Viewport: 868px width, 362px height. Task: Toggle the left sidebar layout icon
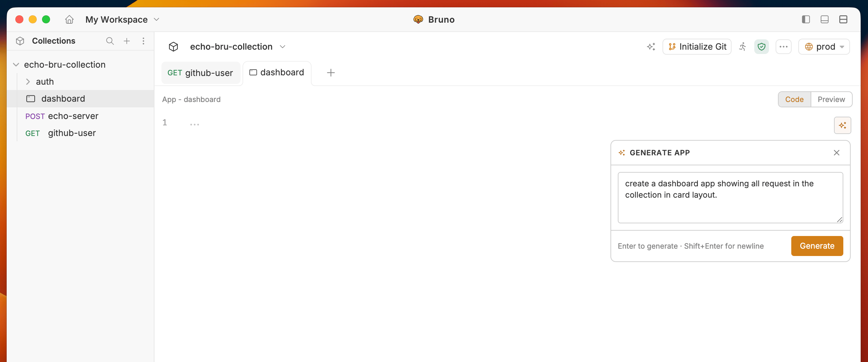click(806, 20)
